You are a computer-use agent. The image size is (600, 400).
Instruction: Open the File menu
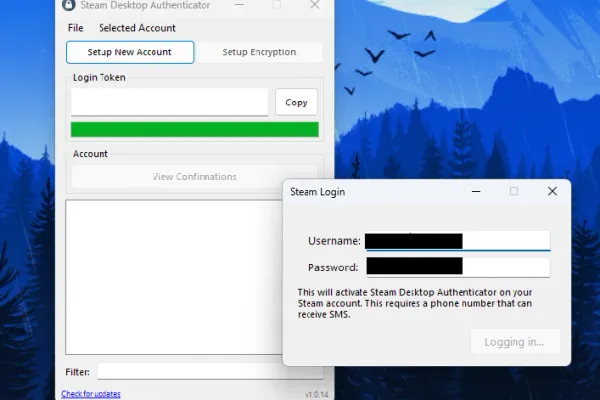click(x=75, y=28)
